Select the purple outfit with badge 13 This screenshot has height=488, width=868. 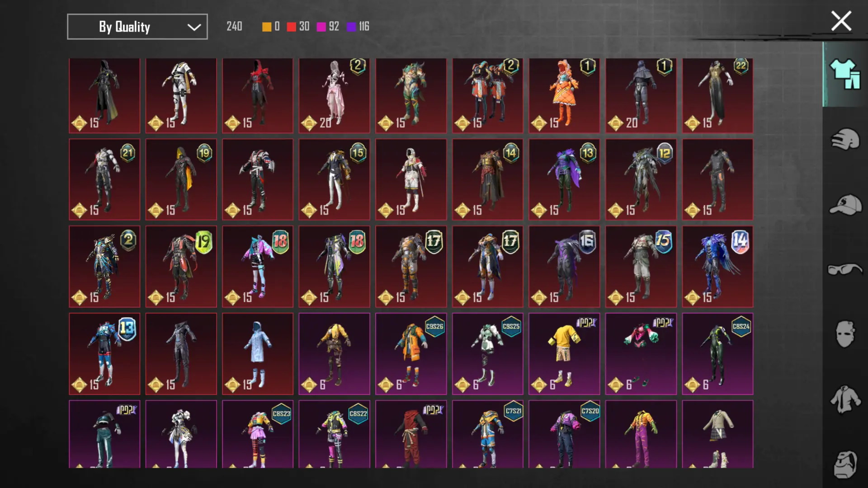564,179
